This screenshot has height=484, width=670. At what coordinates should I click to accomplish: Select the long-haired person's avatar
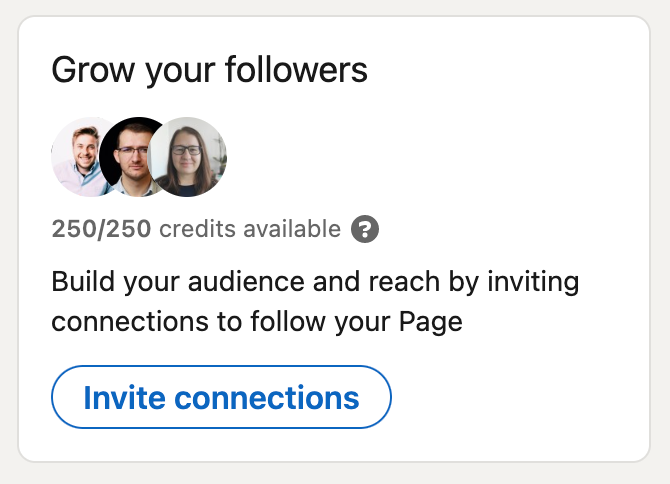[187, 157]
